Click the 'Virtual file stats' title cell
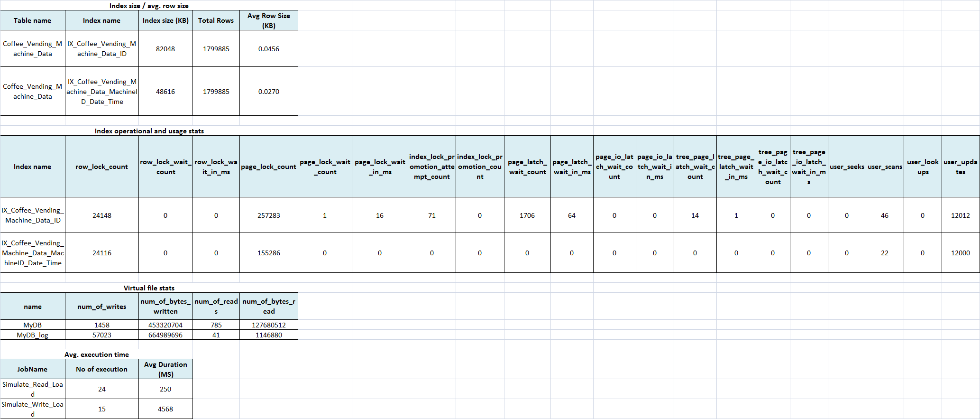This screenshot has width=980, height=419. point(149,288)
